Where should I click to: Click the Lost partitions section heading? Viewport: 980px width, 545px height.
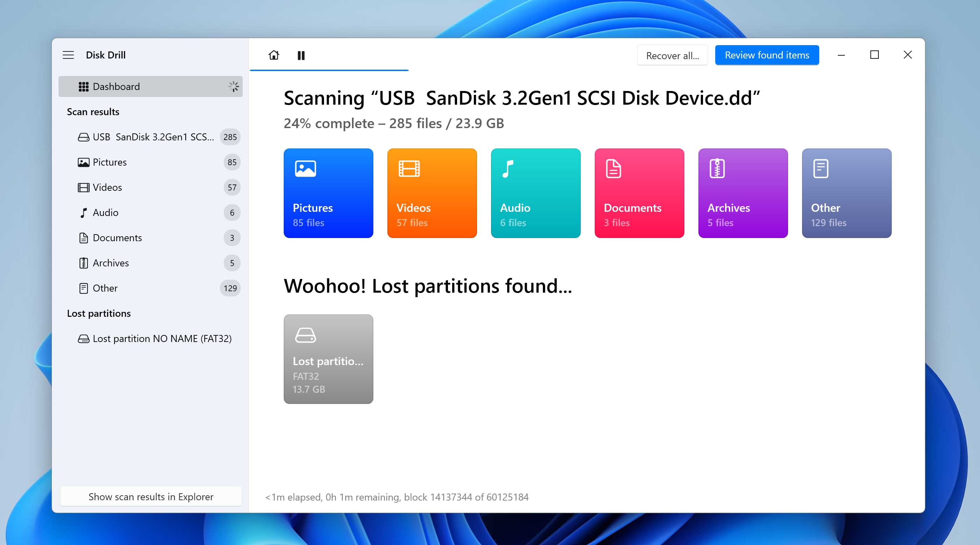click(x=98, y=313)
